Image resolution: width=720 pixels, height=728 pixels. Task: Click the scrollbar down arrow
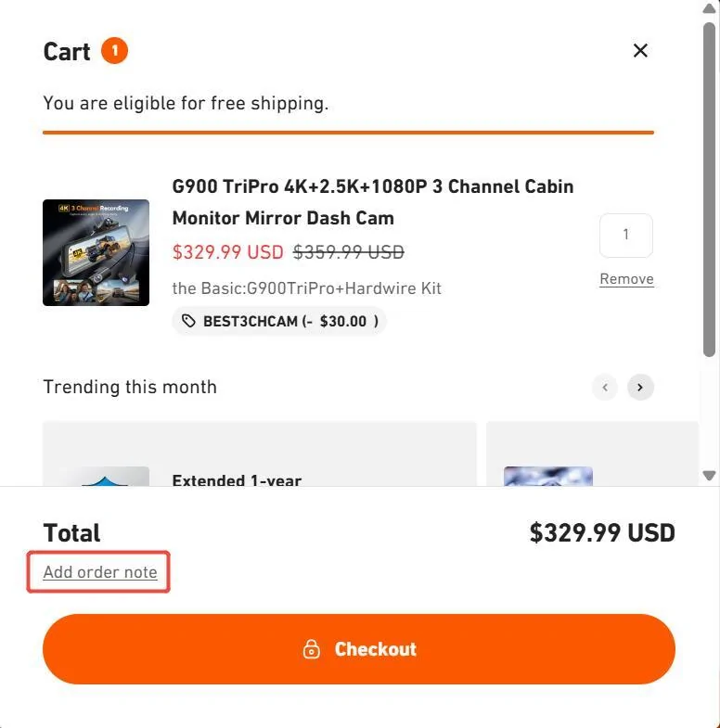tap(710, 475)
